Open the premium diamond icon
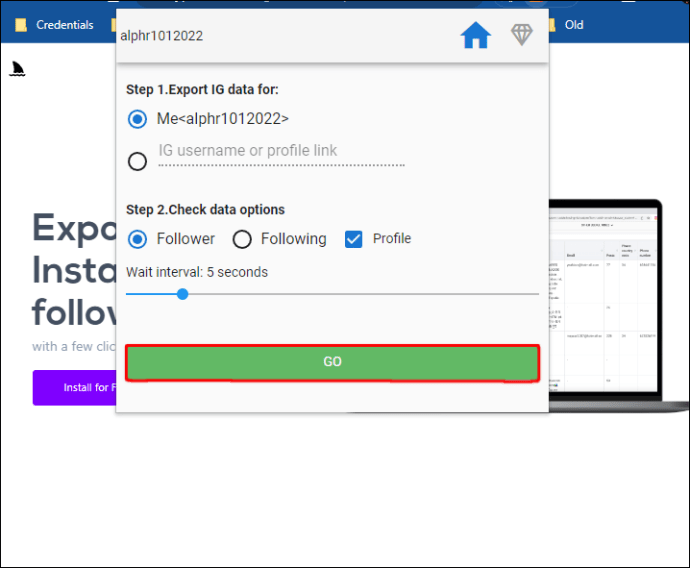The width and height of the screenshot is (690, 568). click(522, 35)
